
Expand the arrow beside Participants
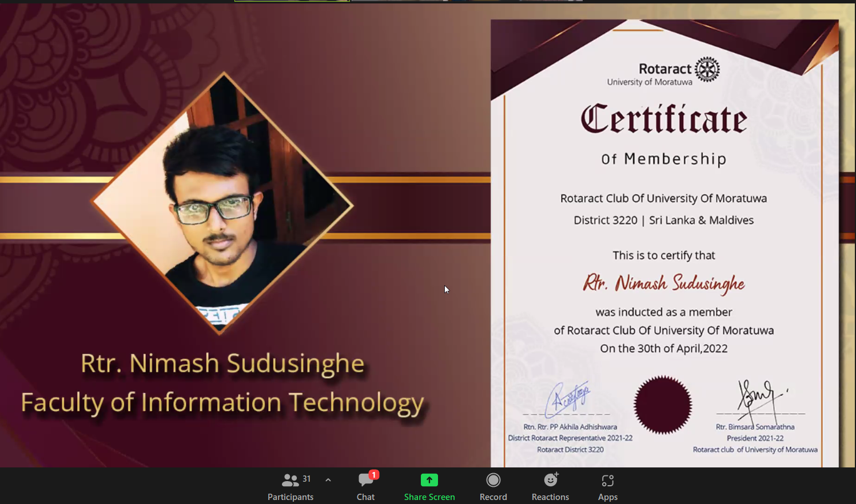coord(328,480)
